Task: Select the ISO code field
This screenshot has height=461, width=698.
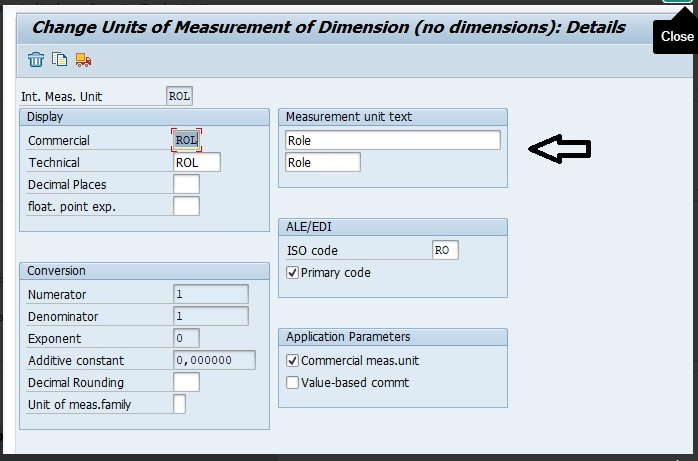Action: [445, 251]
